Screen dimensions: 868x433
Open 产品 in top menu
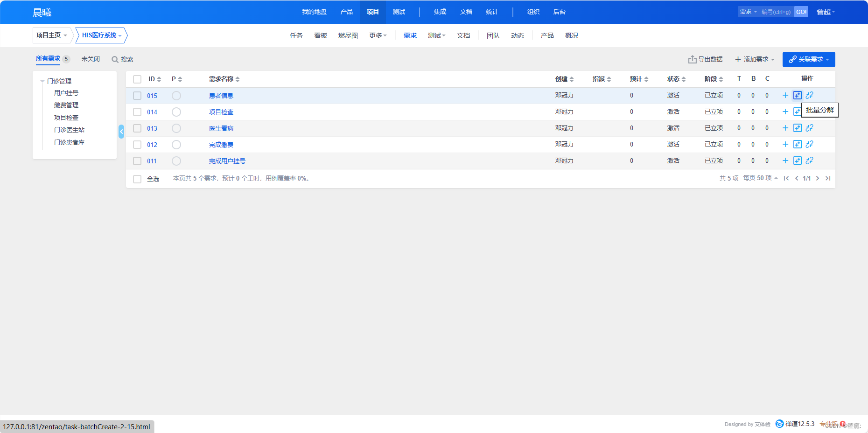coord(346,12)
